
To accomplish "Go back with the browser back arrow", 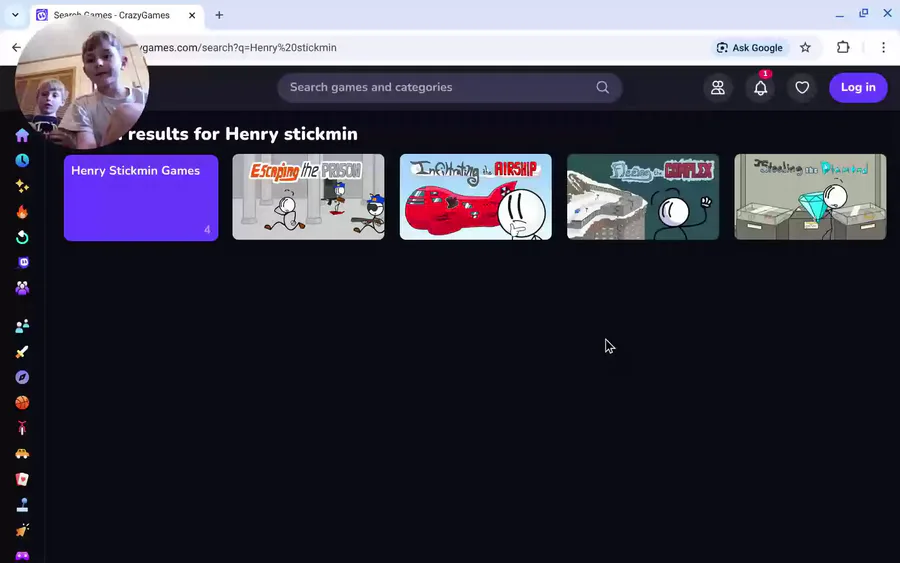I will click(x=16, y=48).
